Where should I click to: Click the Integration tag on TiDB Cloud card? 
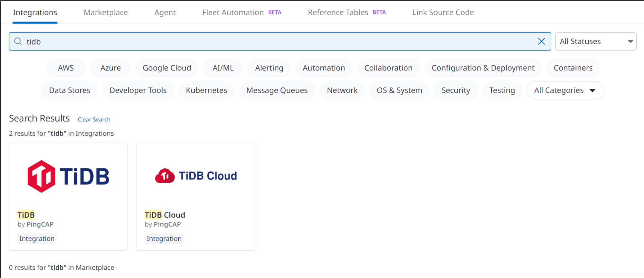click(x=164, y=239)
